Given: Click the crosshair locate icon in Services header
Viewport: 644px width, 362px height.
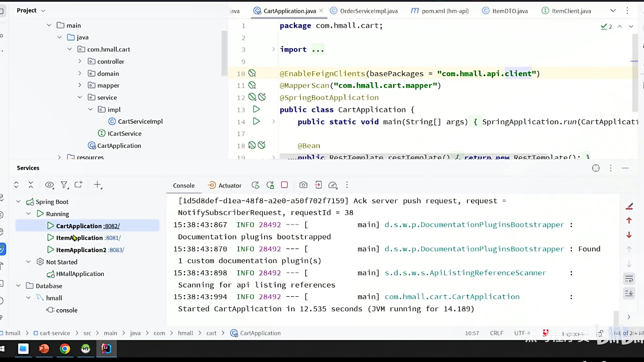Looking at the screenshot, I should coord(596,168).
